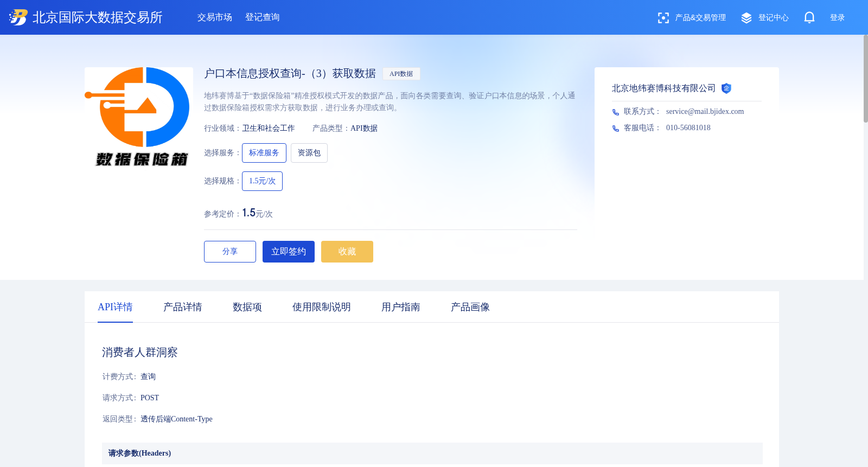
Task: Switch to API详情 tab
Action: (x=115, y=307)
